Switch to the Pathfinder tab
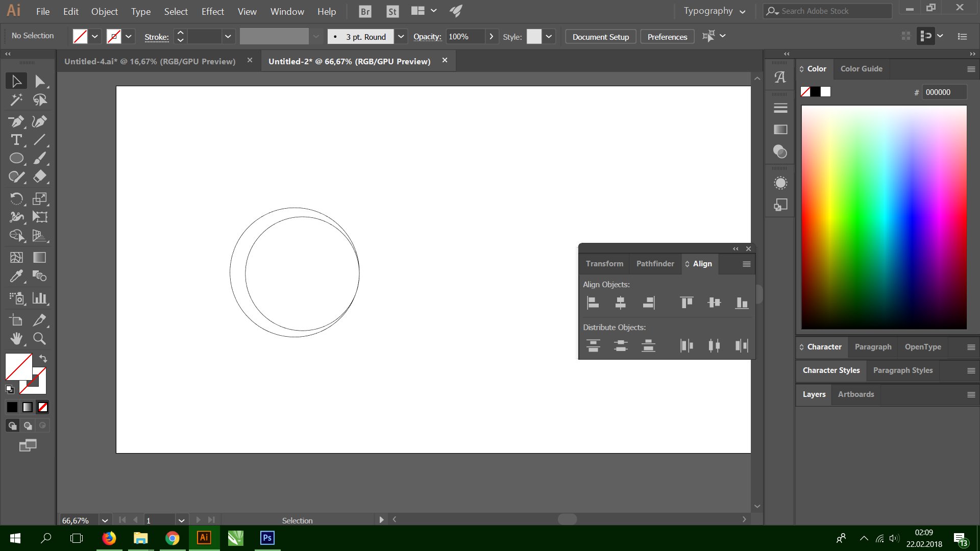 pyautogui.click(x=655, y=264)
